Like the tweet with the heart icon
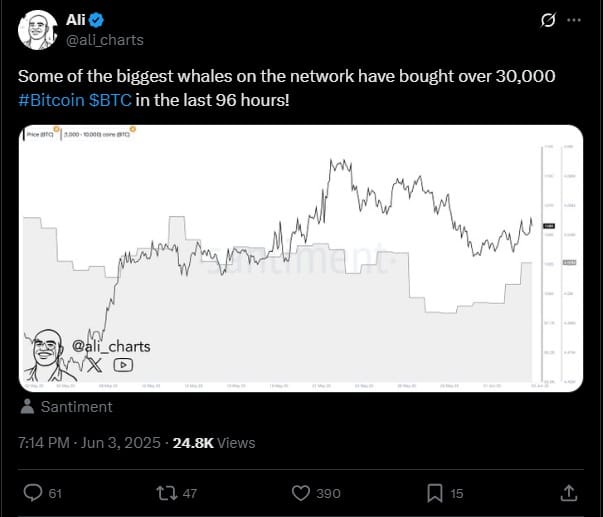The width and height of the screenshot is (603, 517). point(301,493)
